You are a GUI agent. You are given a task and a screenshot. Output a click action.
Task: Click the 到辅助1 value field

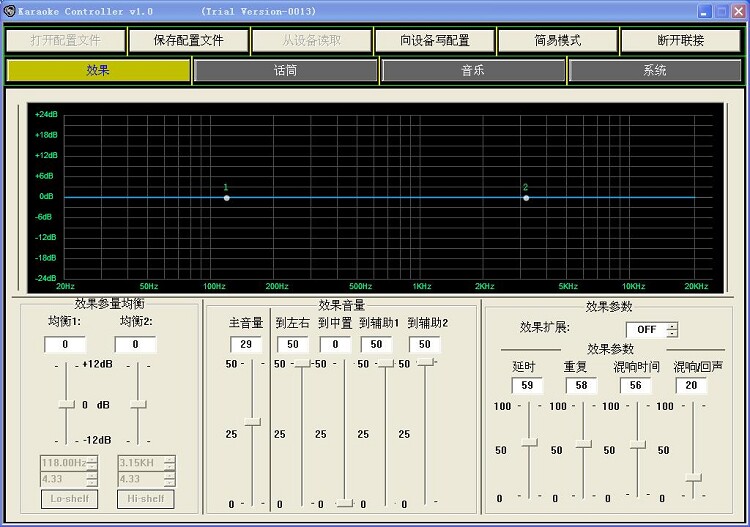tap(376, 344)
